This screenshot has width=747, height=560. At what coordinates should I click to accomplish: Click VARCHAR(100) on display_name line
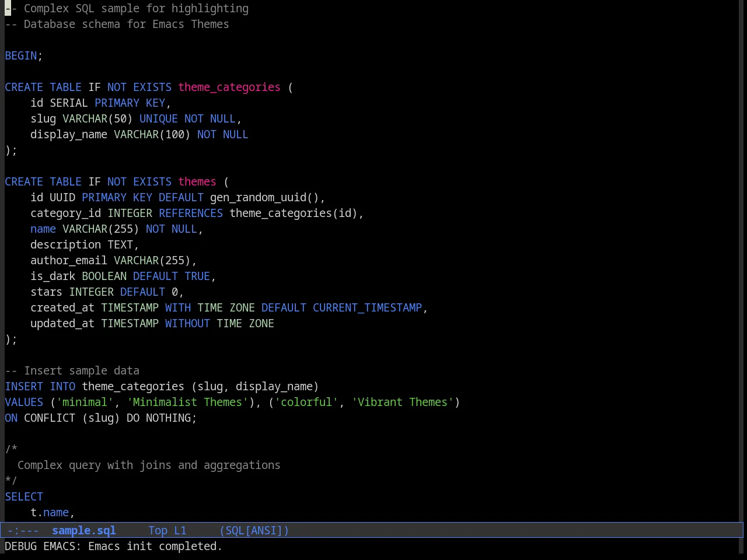coord(152,134)
